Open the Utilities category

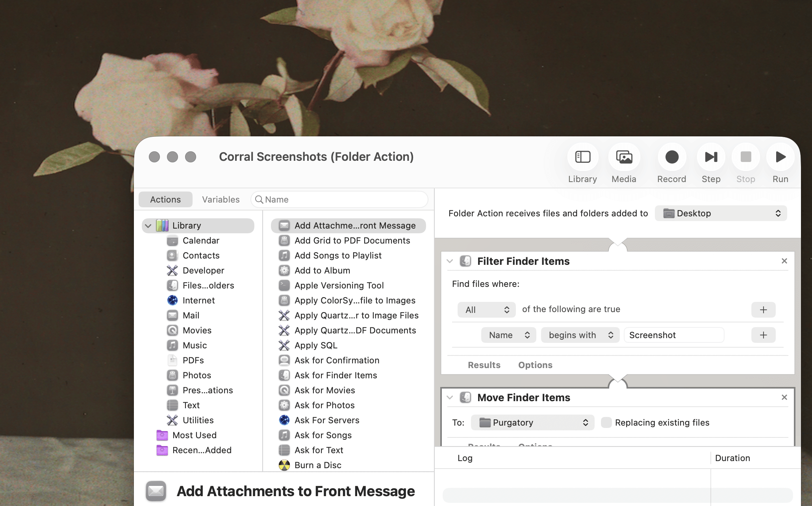click(198, 420)
